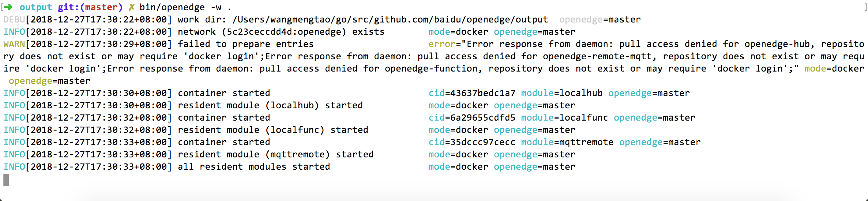Click the DEBU log level label
The height and width of the screenshot is (201, 868).
click(14, 19)
